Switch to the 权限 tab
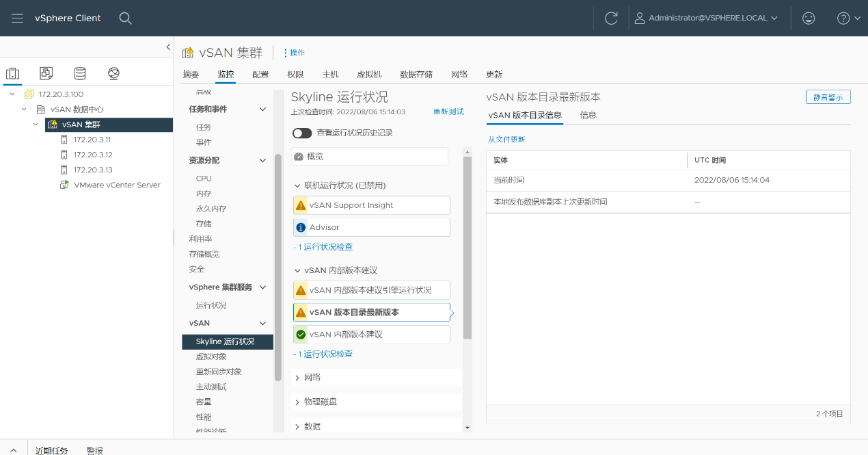868x455 pixels. [295, 75]
